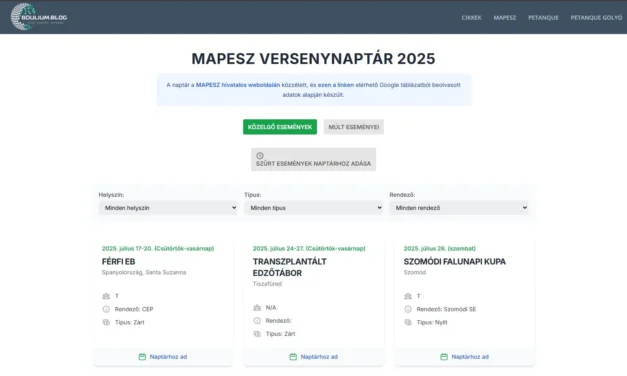Open the Boulium.blog logo home link

pos(39,17)
